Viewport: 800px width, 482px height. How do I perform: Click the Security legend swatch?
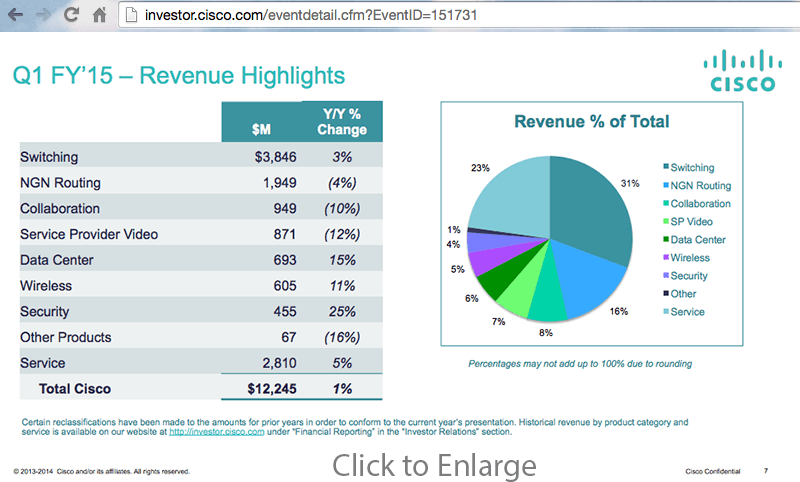[664, 276]
